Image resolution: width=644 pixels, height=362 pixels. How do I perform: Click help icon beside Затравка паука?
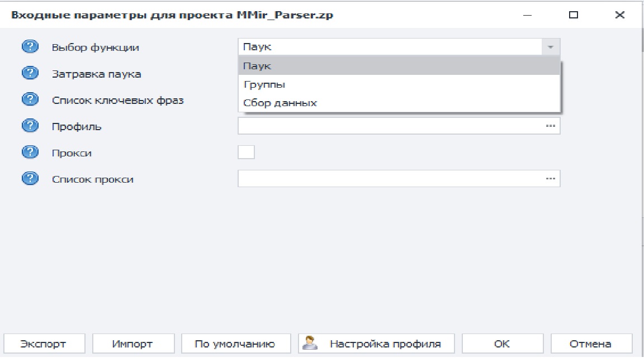[x=30, y=73]
